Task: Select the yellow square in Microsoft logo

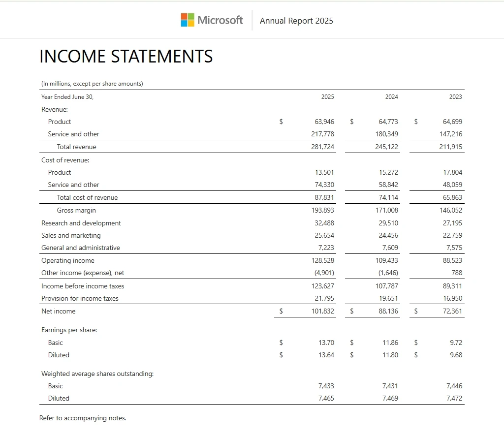Action: 191,23
